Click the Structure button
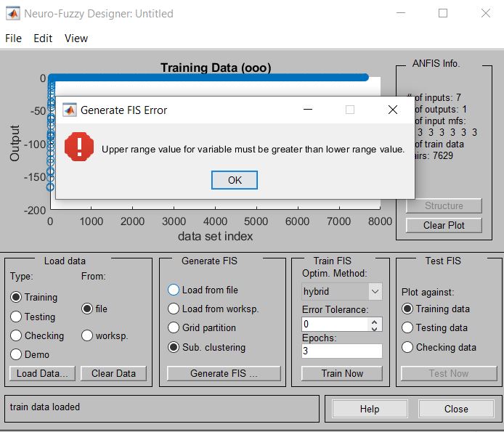 click(x=444, y=205)
